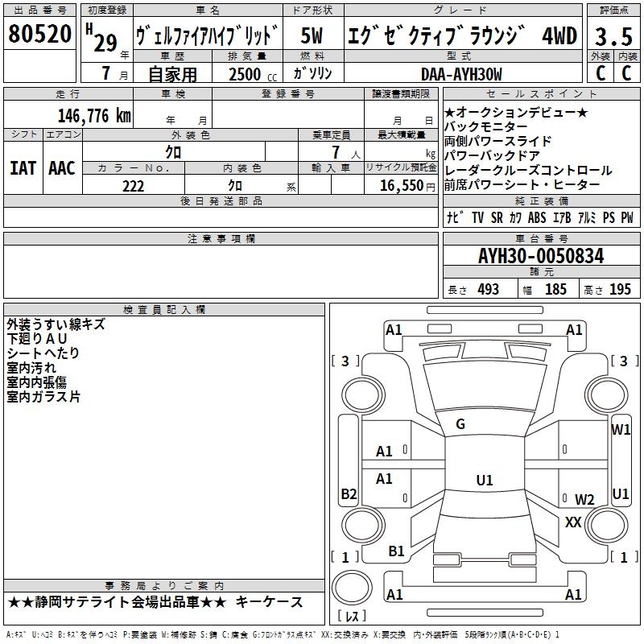Click model code DAA-AYH30W
This screenshot has width=644, height=644.
pyautogui.click(x=461, y=74)
